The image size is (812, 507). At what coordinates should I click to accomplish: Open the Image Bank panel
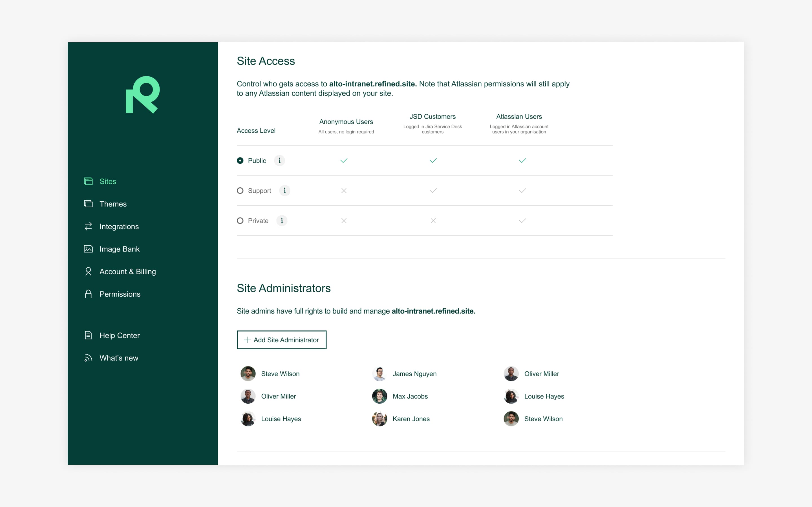[119, 249]
